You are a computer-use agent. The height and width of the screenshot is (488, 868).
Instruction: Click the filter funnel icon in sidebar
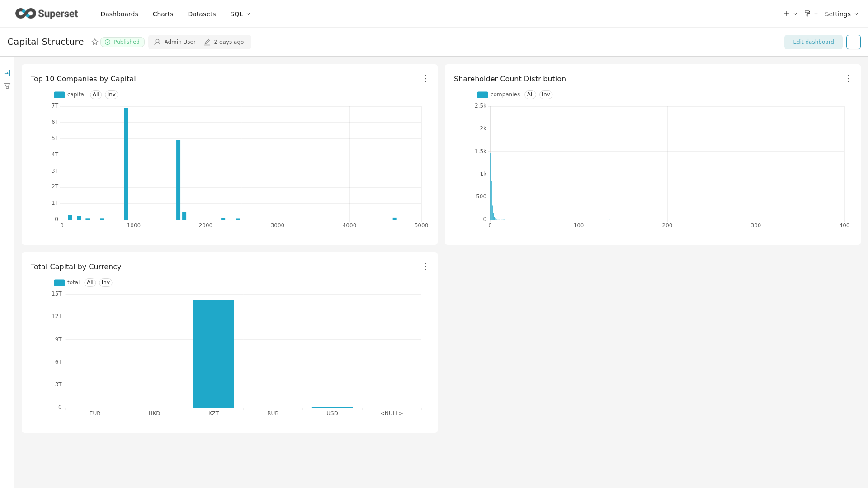point(7,86)
